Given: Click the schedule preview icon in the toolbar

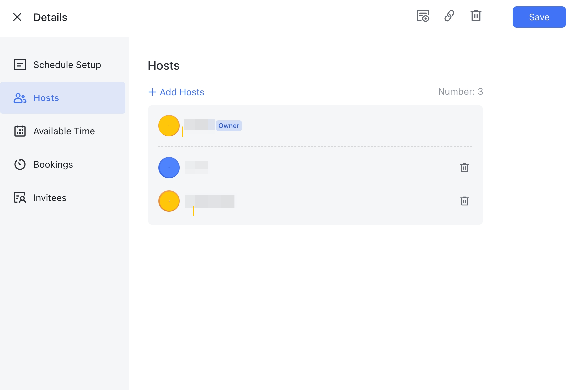Looking at the screenshot, I should (423, 16).
